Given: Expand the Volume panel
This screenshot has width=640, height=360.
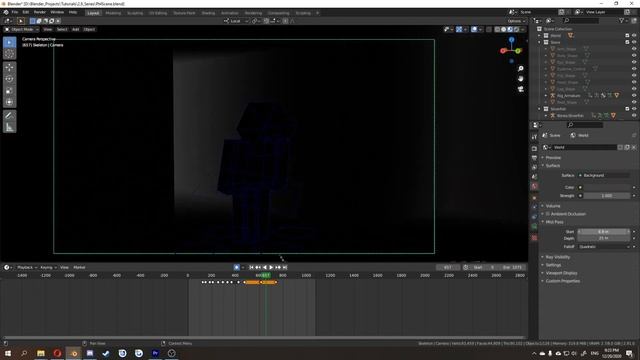Looking at the screenshot, I should 553,206.
